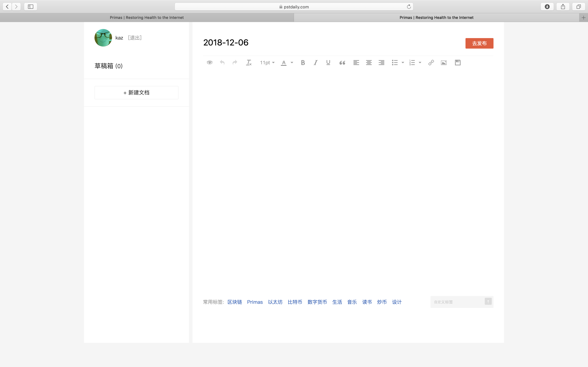Expand the bullet list style dropdown arrow
Viewport: 588px width, 367px height.
[403, 63]
